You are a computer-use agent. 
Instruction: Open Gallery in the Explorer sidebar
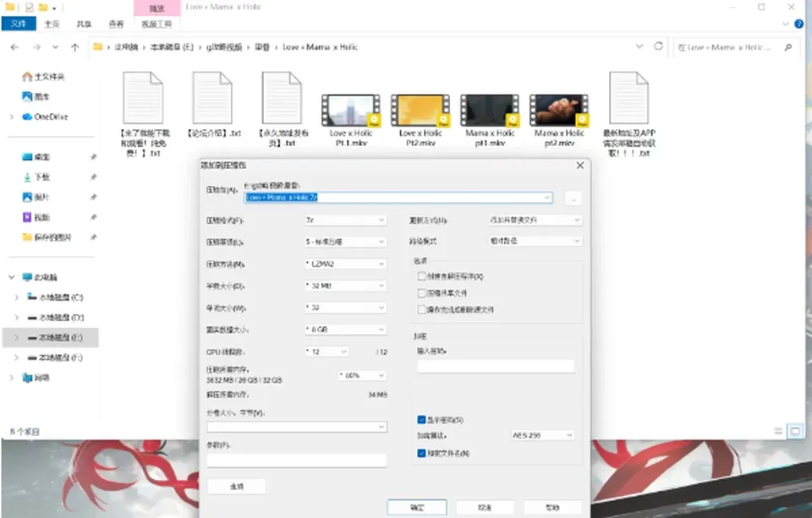[36, 97]
